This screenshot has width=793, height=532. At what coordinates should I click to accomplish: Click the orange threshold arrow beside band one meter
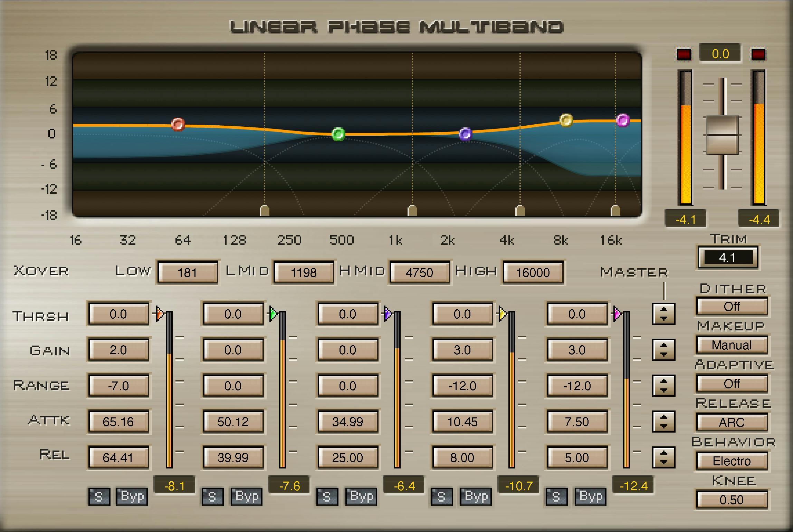159,314
